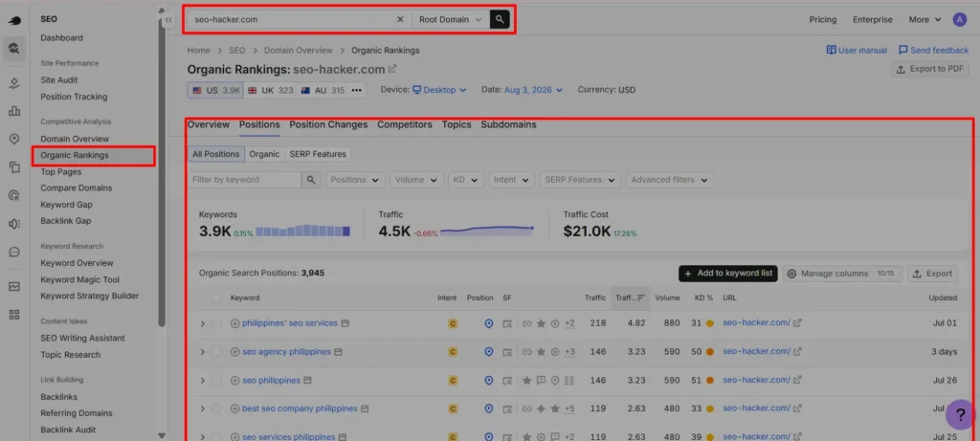Switch to the Competitors tab
This screenshot has height=441, width=980.
[x=405, y=124]
